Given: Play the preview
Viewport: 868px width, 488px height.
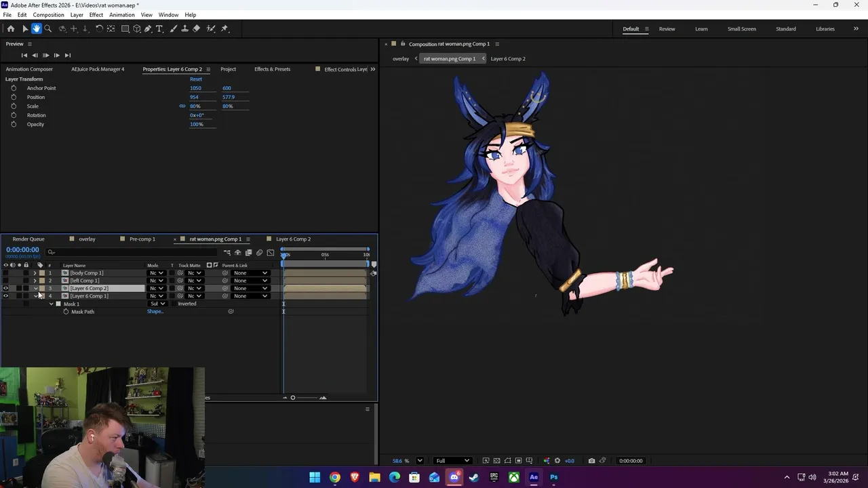Looking at the screenshot, I should tap(45, 55).
